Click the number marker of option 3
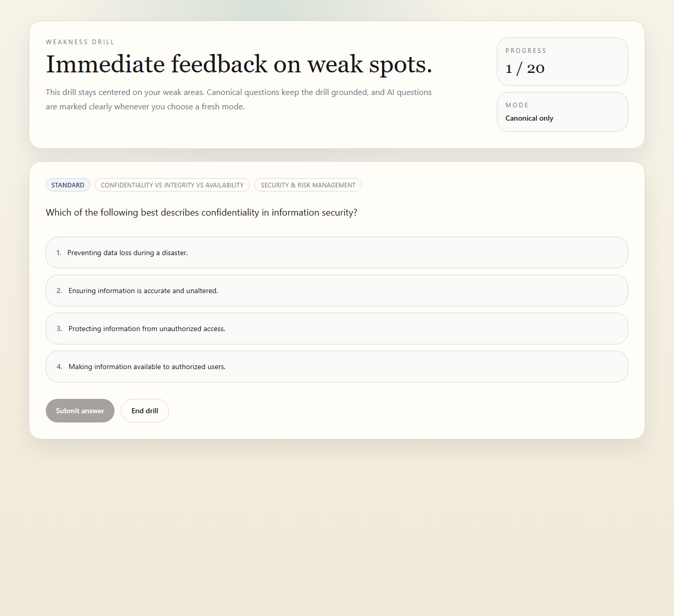Image resolution: width=674 pixels, height=616 pixels. [x=59, y=329]
